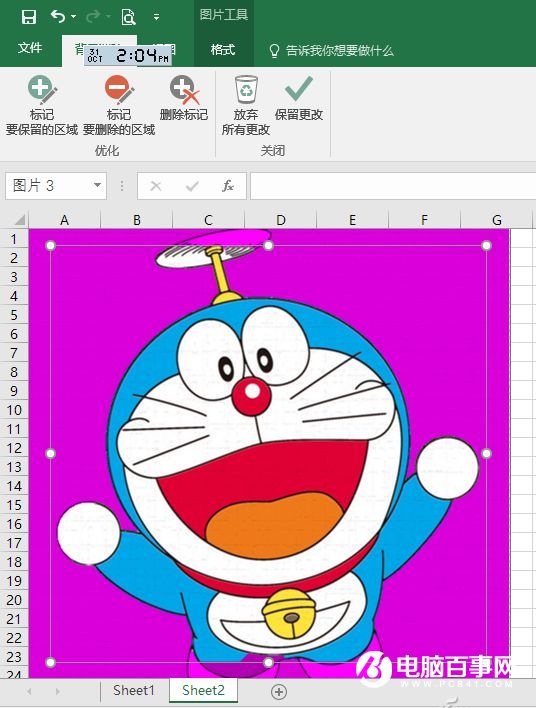536x708 pixels.
Task: Click the top-middle selection handle of the picture
Action: [268, 246]
